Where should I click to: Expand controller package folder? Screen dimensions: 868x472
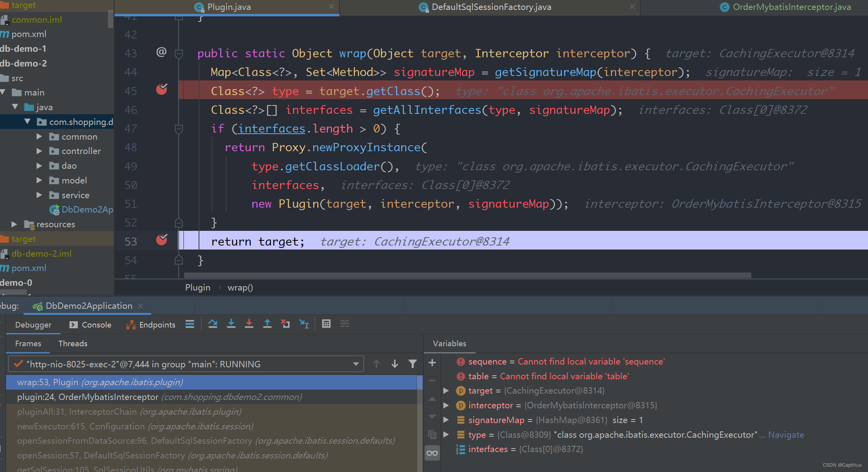tap(39, 151)
